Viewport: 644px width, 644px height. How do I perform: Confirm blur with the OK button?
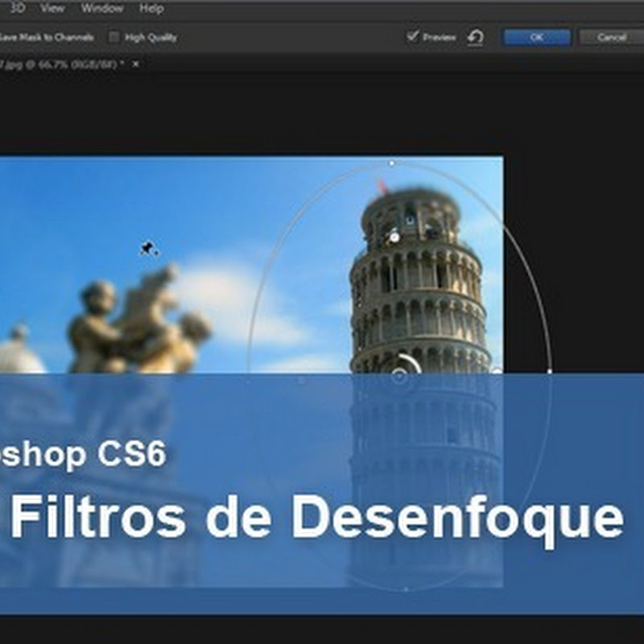coord(537,37)
